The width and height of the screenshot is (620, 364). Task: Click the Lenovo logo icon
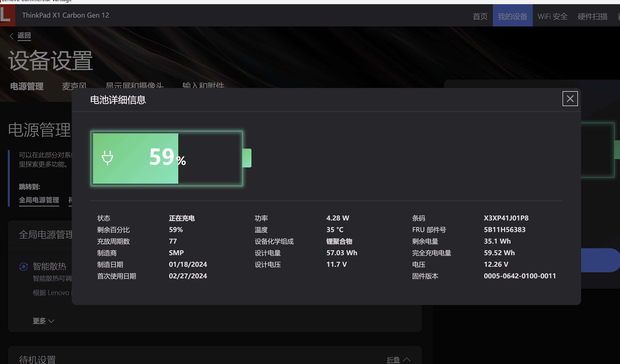(x=7, y=15)
